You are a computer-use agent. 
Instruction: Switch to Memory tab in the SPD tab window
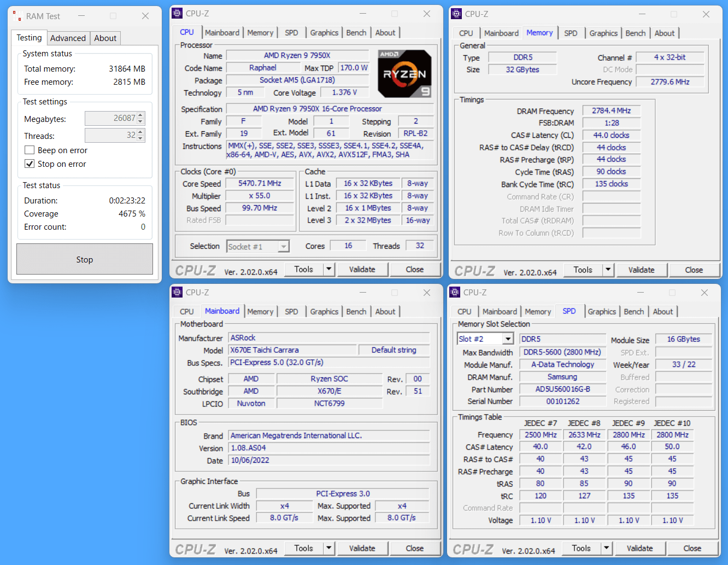coord(538,312)
